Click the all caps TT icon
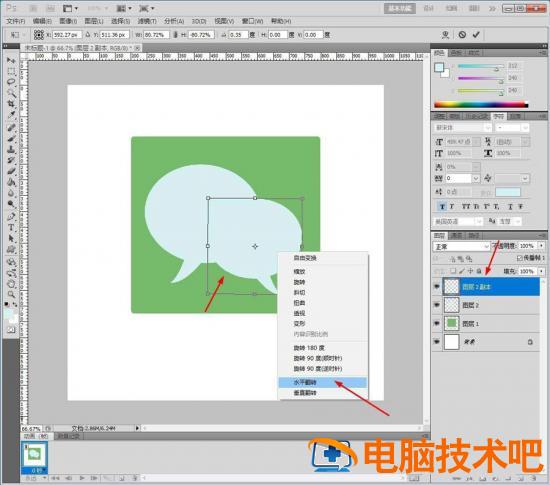Image resolution: width=550 pixels, height=485 pixels. [x=465, y=207]
